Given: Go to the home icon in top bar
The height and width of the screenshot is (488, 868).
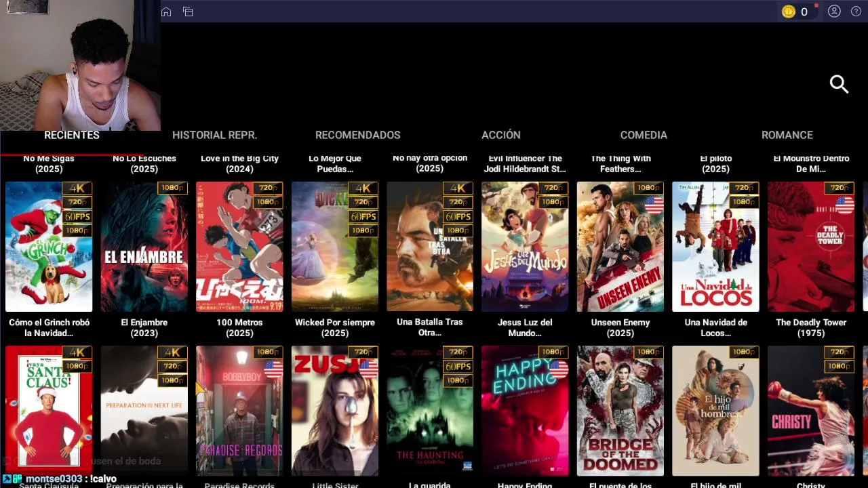Looking at the screenshot, I should [166, 12].
